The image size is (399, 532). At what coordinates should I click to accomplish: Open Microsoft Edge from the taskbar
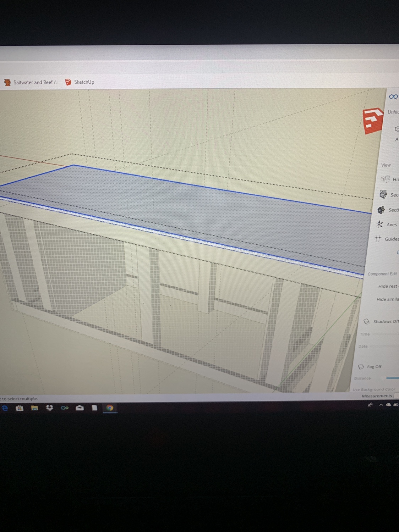tap(5, 408)
